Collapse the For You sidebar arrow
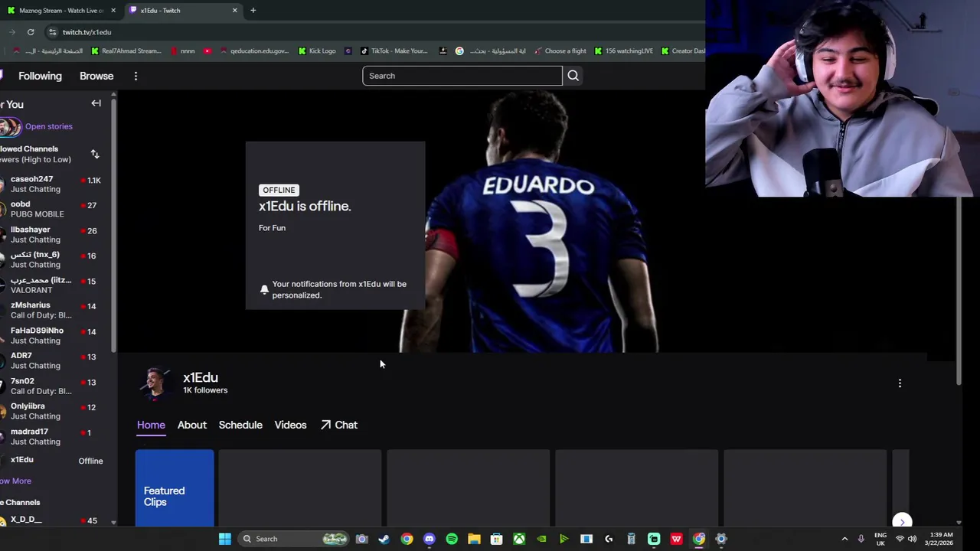 tap(96, 103)
